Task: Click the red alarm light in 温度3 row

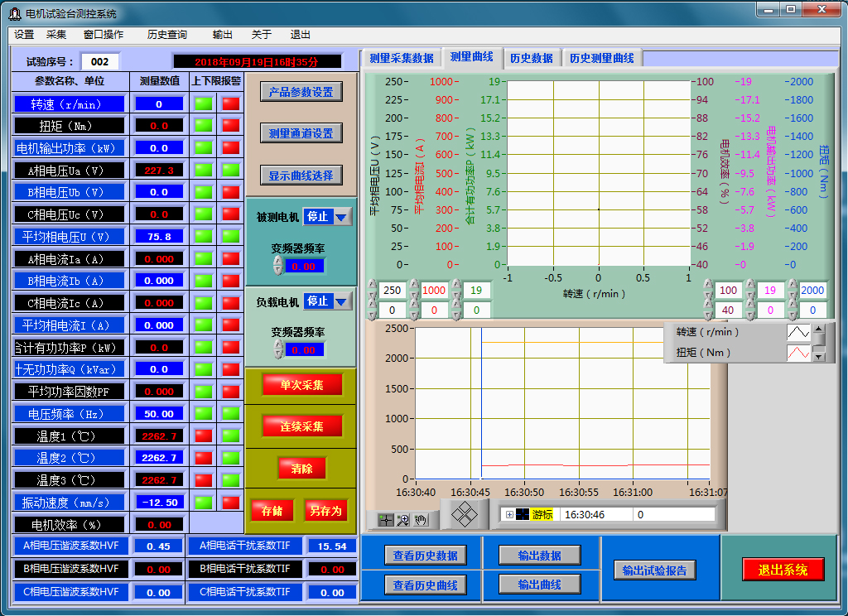Action: (x=204, y=479)
